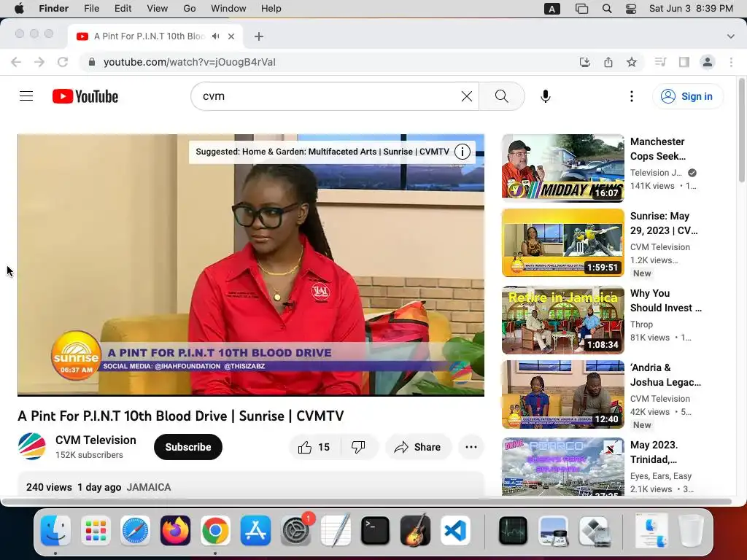Viewport: 747px width, 560px height.
Task: Clear the search box with the X icon
Action: tap(466, 96)
